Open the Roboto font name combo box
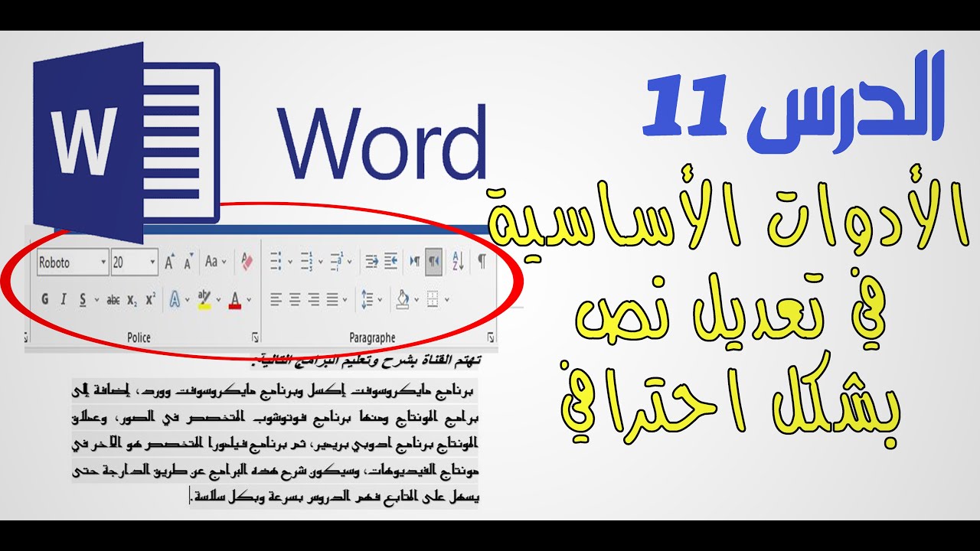 [73, 262]
